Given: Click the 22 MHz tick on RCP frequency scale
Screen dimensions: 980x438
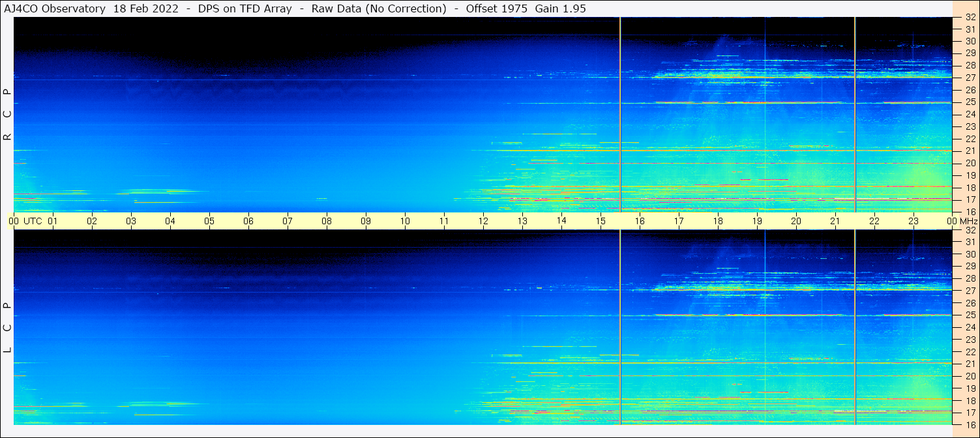Looking at the screenshot, I should tap(970, 139).
